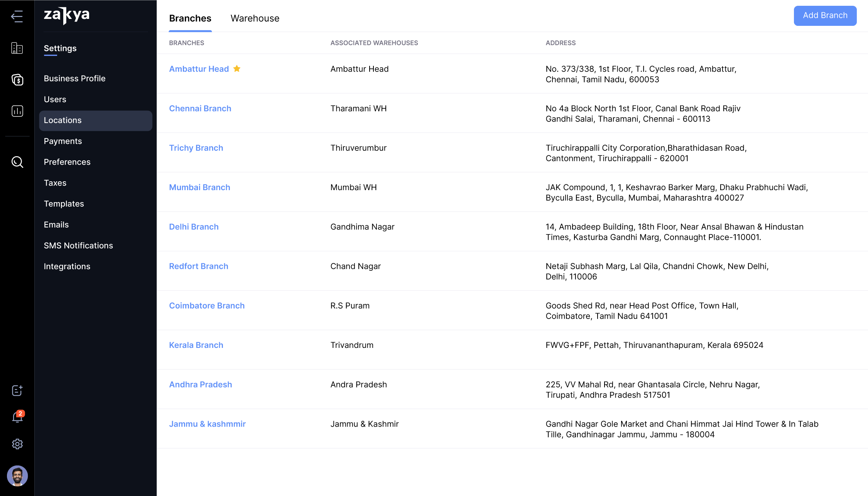Viewport: 868px width, 496px height.
Task: Open the coins sales icon in rail
Action: 17,79
